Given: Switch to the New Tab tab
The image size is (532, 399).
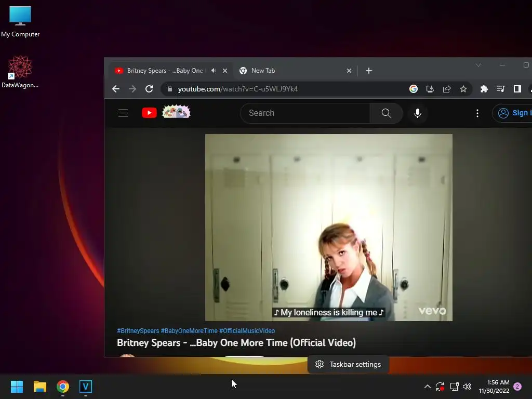Looking at the screenshot, I should [x=292, y=71].
